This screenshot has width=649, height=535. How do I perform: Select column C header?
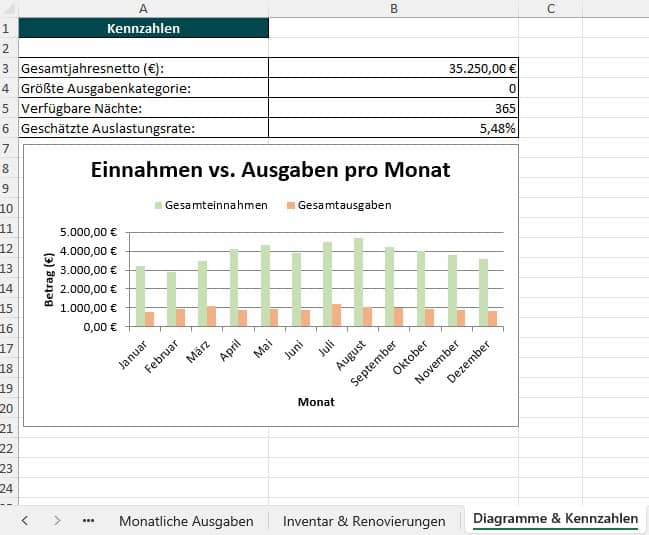click(x=550, y=9)
